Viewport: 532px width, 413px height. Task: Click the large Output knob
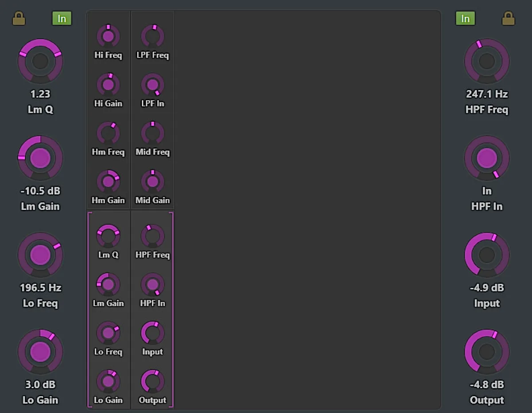tap(487, 351)
